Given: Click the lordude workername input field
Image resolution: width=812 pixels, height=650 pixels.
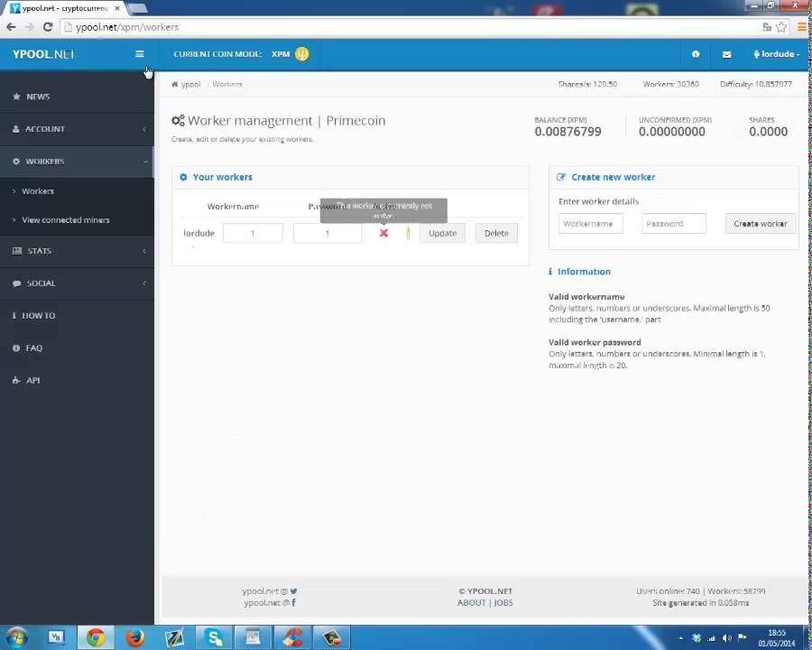Looking at the screenshot, I should [253, 233].
